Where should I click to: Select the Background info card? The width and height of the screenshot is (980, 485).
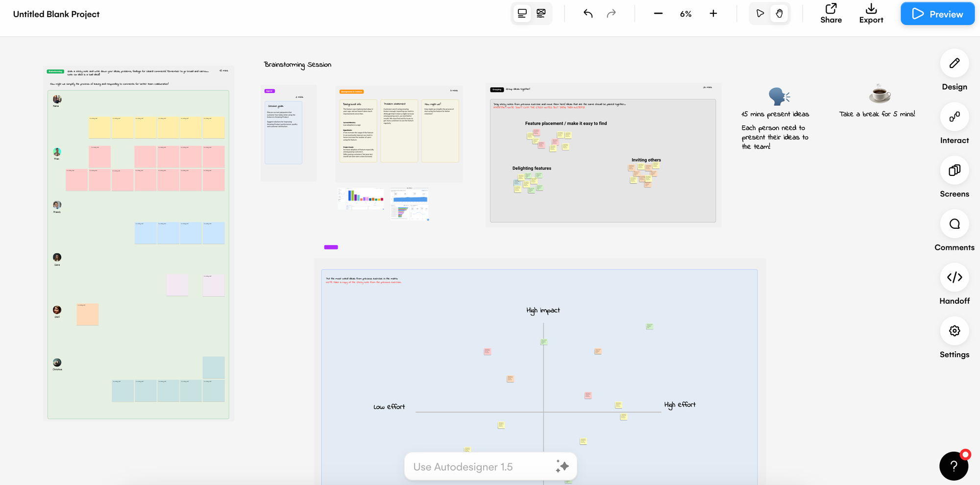358,131
